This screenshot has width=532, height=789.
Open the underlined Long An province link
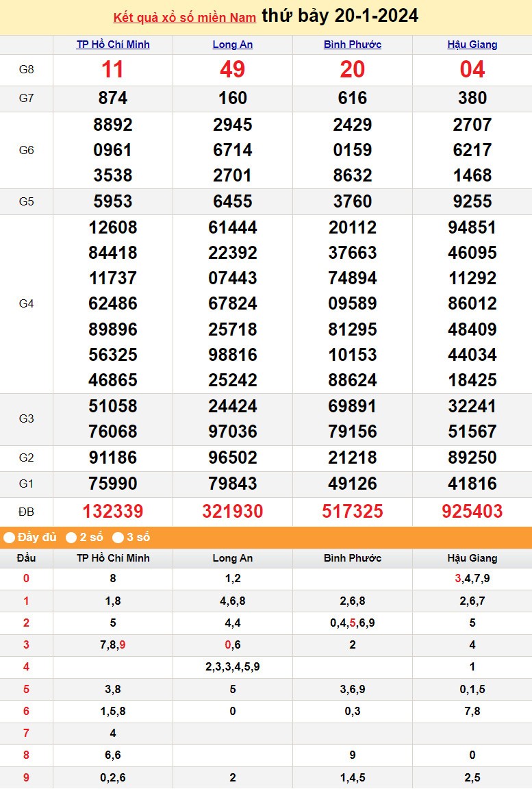coord(233,45)
